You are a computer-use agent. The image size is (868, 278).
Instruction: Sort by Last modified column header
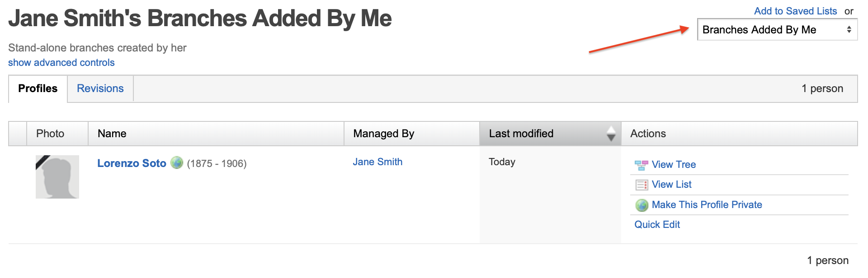coord(521,134)
